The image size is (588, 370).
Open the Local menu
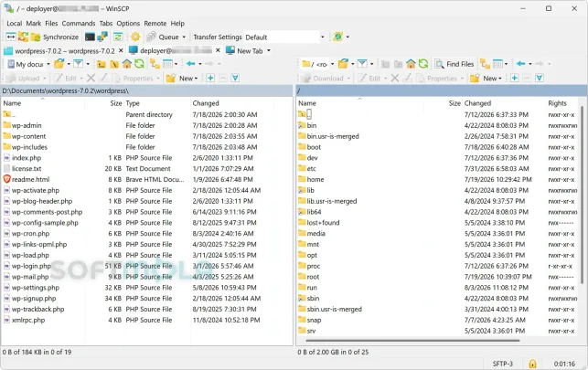click(15, 23)
